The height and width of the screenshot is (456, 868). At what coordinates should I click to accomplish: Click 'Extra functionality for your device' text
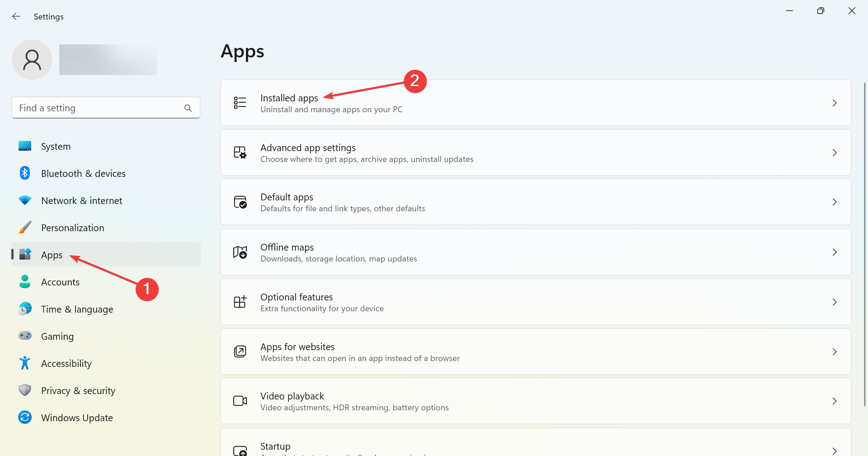point(322,309)
